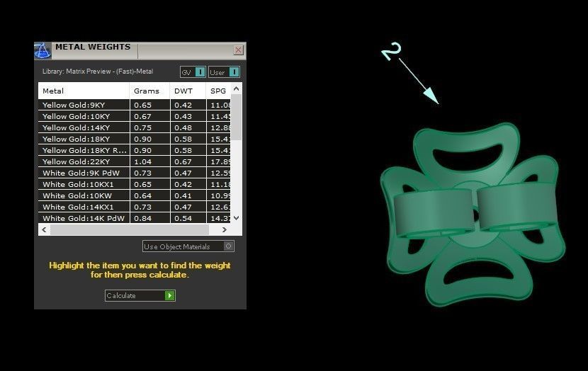This screenshot has width=588, height=371.
Task: Click the scroll right arrow of metal table
Action: pos(225,229)
